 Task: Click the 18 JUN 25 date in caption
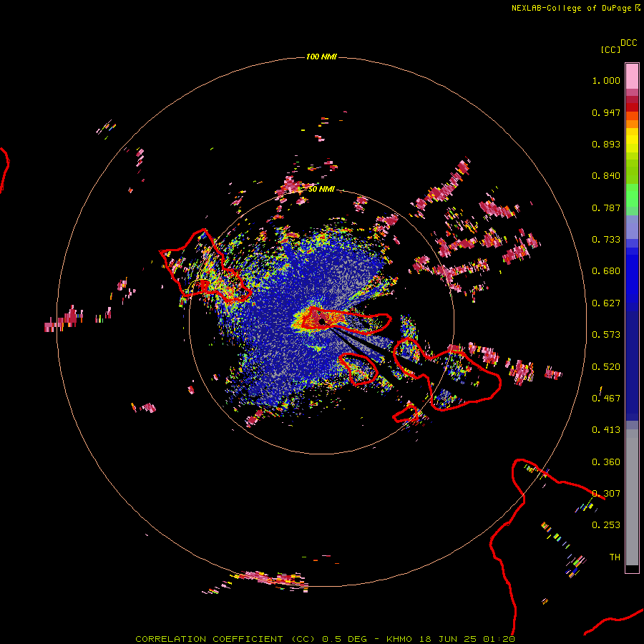[x=448, y=639]
